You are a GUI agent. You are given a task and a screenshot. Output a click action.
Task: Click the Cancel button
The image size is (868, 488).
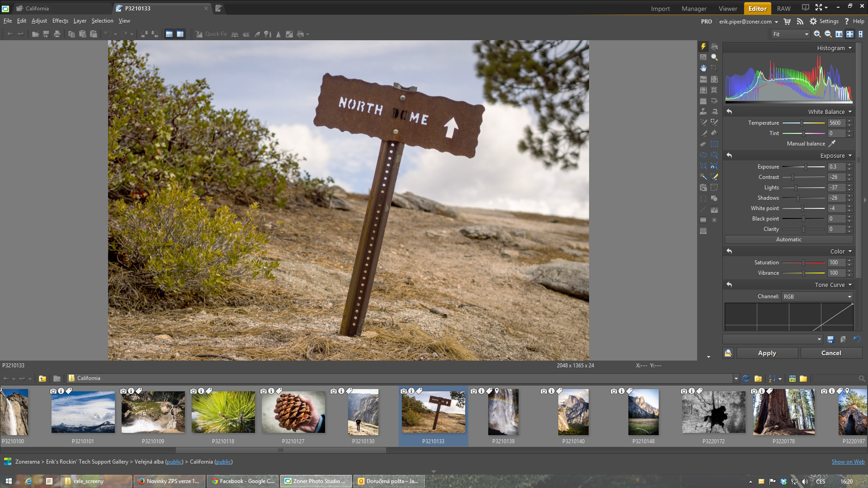tap(830, 352)
